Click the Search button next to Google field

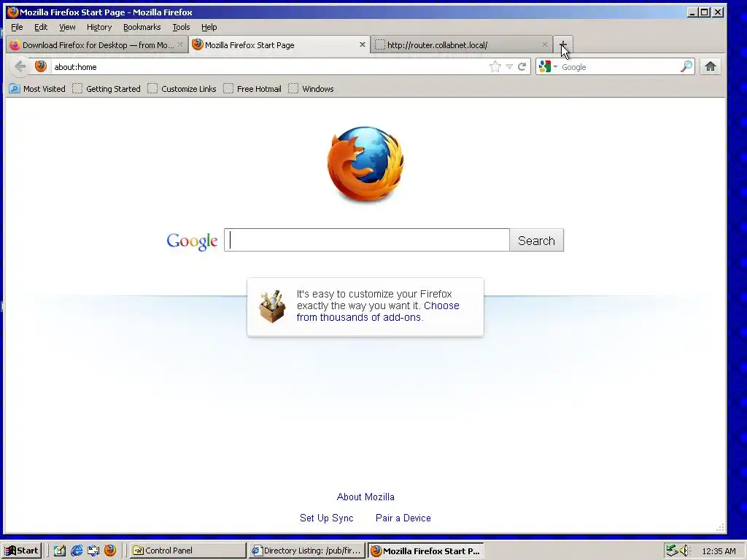536,240
